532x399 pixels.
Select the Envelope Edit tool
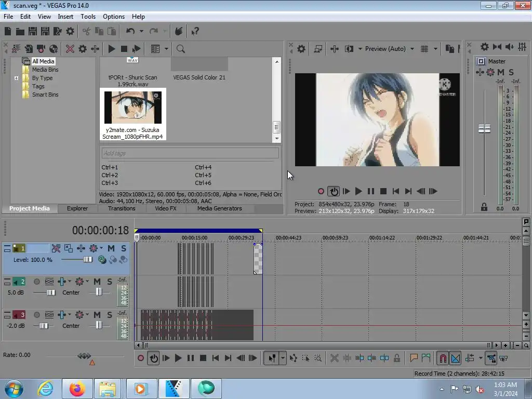point(294,358)
